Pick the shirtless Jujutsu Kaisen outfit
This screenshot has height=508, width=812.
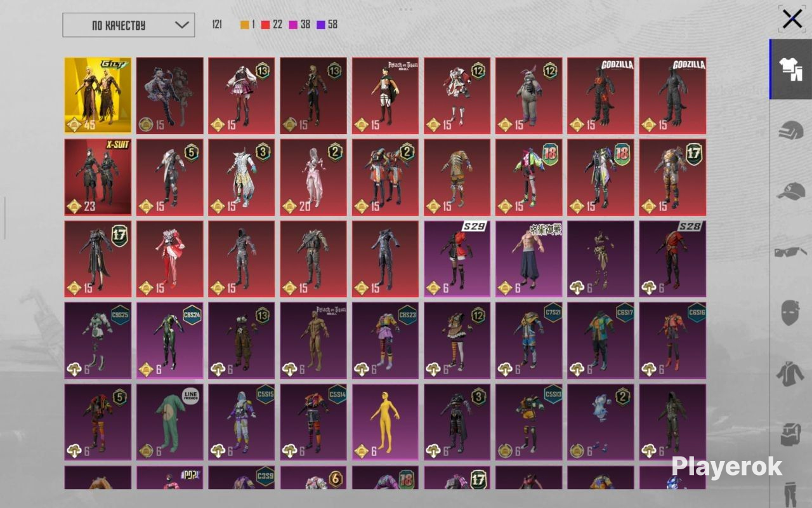(x=529, y=258)
